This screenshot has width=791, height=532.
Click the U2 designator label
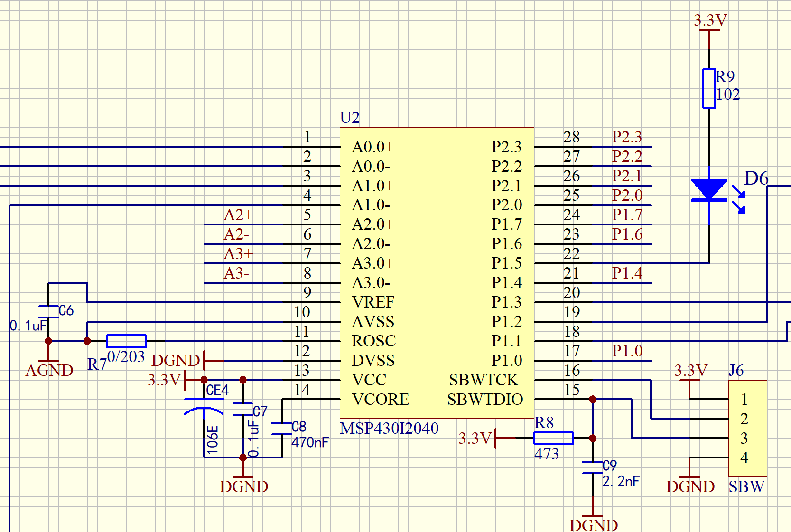pos(350,117)
